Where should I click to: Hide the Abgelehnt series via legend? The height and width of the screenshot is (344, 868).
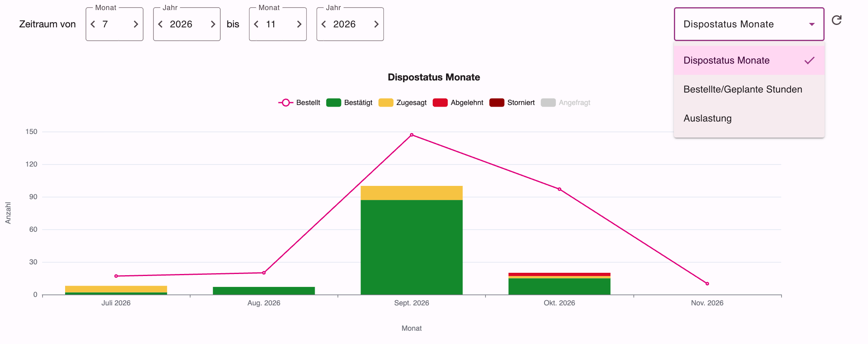tap(458, 103)
